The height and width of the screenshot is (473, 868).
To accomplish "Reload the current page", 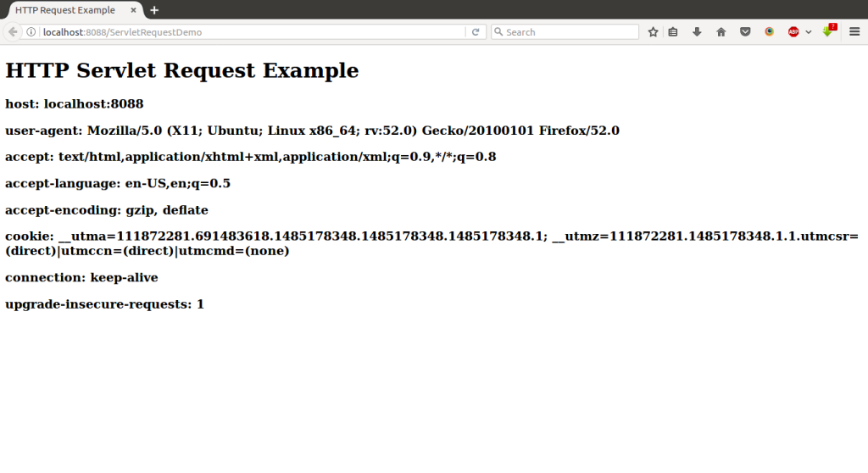I will [476, 32].
